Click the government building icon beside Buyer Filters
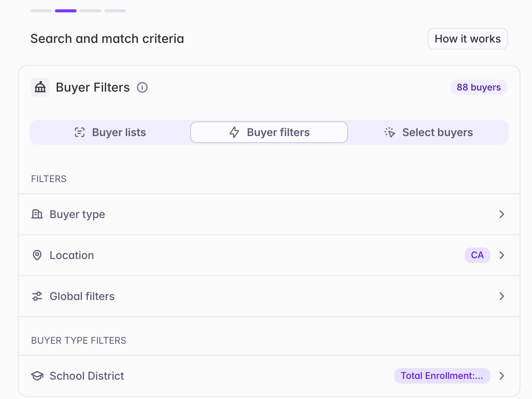This screenshot has height=399, width=532. [40, 87]
